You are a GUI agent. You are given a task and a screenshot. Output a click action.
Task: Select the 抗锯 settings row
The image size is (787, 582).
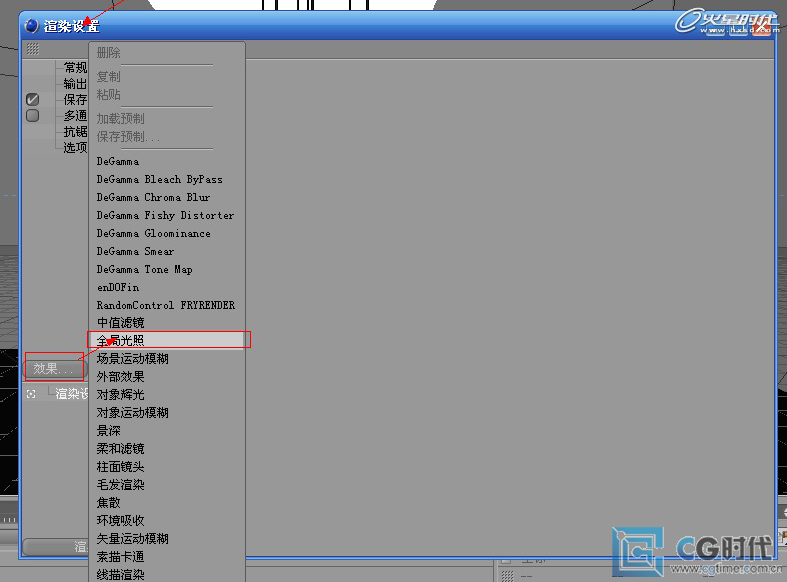(x=75, y=131)
